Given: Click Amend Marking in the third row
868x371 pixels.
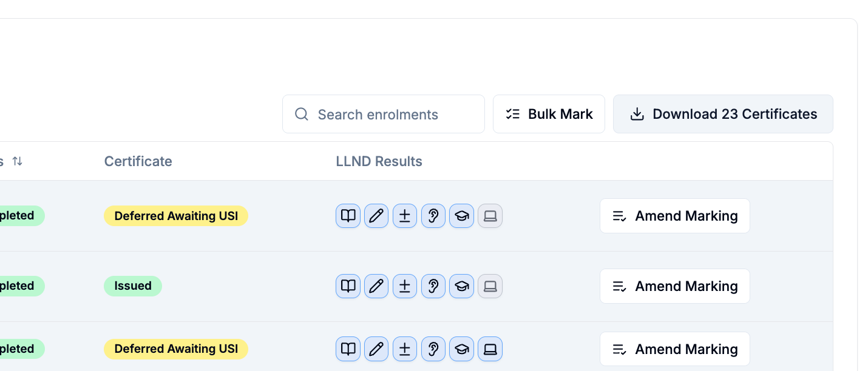Looking at the screenshot, I should [675, 349].
